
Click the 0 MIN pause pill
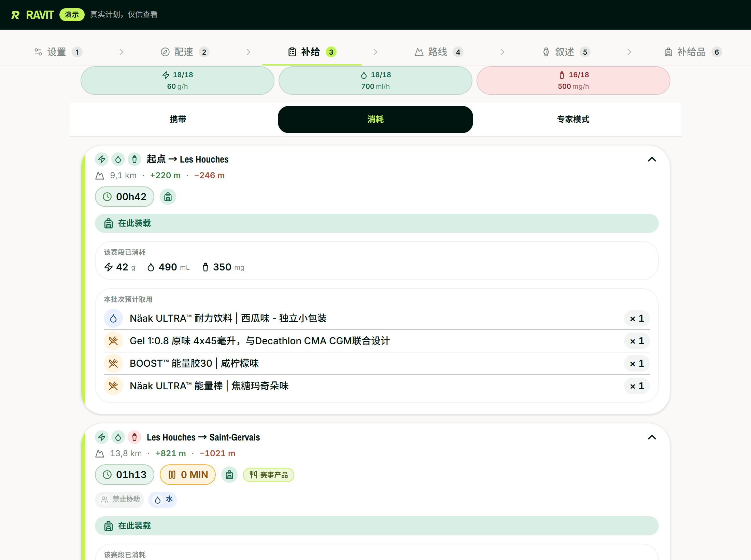tap(188, 475)
